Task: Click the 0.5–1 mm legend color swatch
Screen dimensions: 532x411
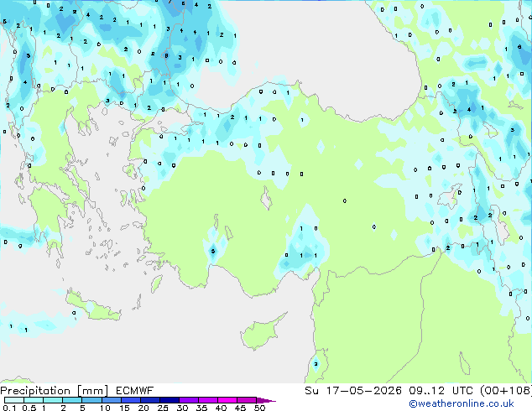Action: tap(34, 400)
